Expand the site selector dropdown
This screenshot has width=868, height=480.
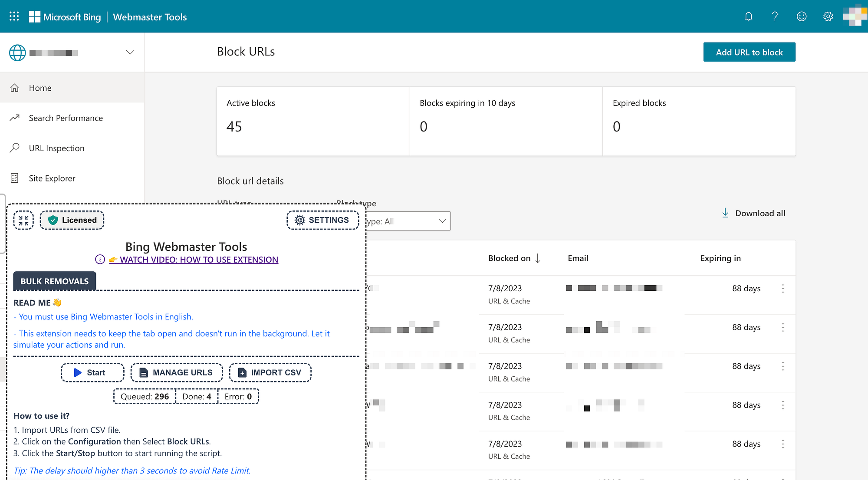click(x=130, y=53)
